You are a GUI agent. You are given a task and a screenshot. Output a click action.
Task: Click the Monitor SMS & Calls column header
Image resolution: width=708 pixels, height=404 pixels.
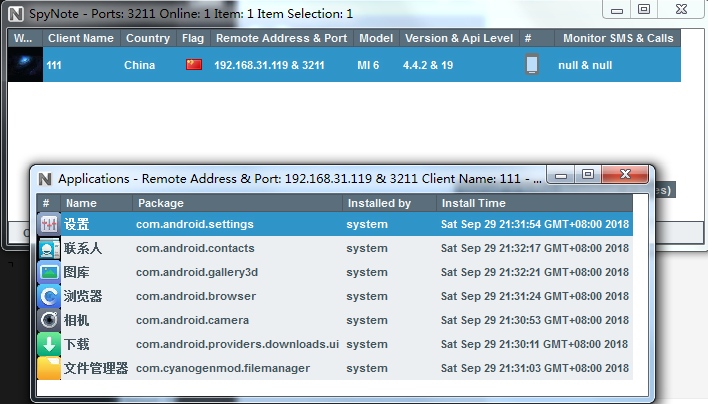(x=618, y=38)
